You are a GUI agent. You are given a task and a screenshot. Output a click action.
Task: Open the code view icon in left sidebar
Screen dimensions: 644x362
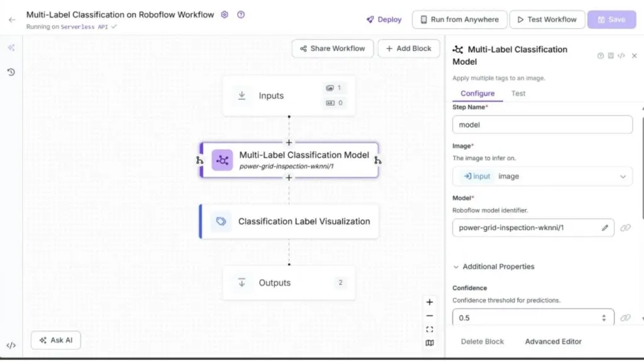[11, 346]
